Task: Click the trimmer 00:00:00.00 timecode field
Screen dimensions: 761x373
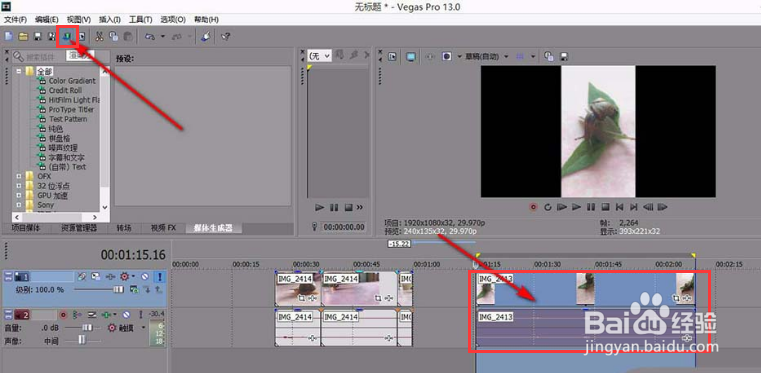Action: (x=344, y=227)
